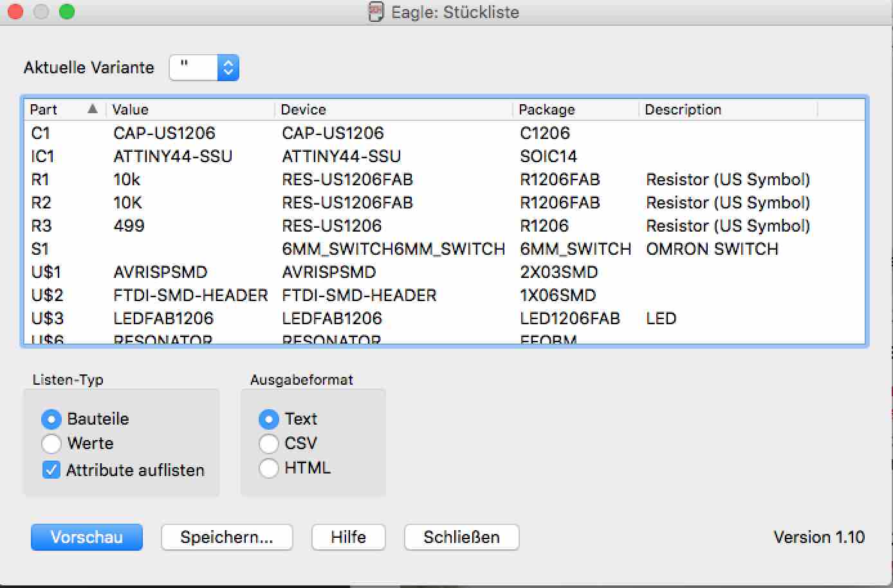Choose CSV as output format

point(269,444)
